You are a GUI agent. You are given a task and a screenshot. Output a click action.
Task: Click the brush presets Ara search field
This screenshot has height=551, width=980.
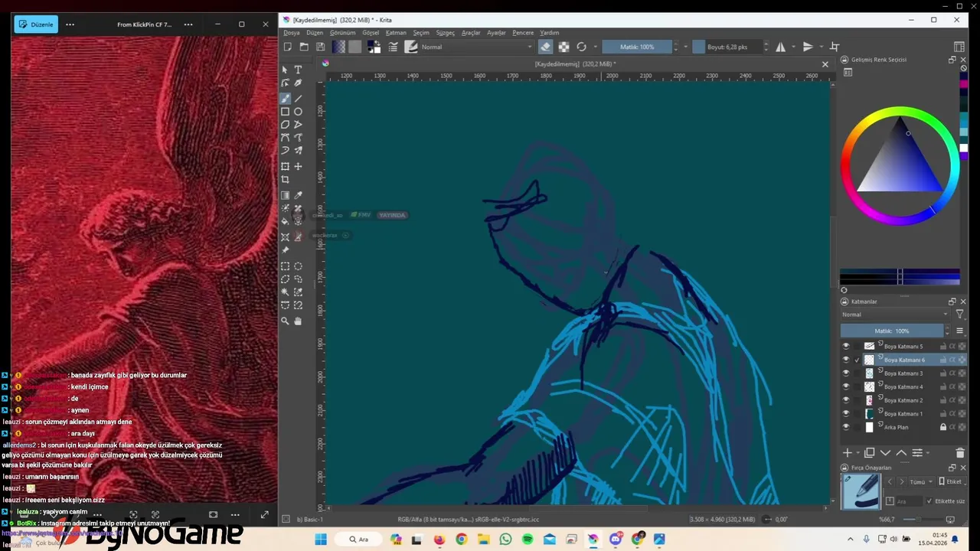tap(909, 501)
